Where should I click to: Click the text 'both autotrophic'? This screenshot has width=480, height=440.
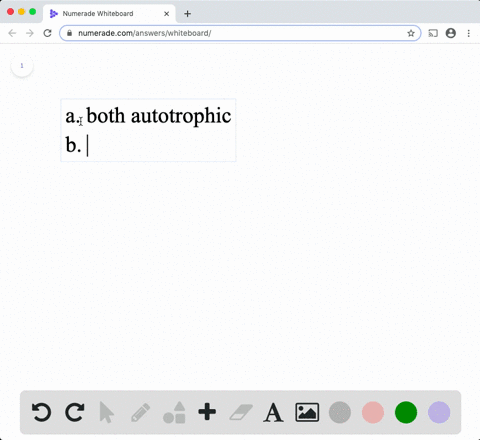click(x=159, y=116)
